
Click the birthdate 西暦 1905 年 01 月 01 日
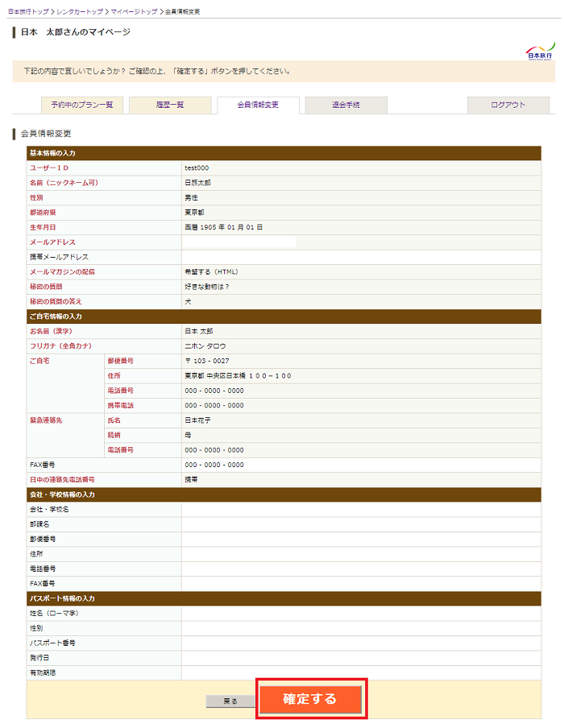tap(223, 227)
